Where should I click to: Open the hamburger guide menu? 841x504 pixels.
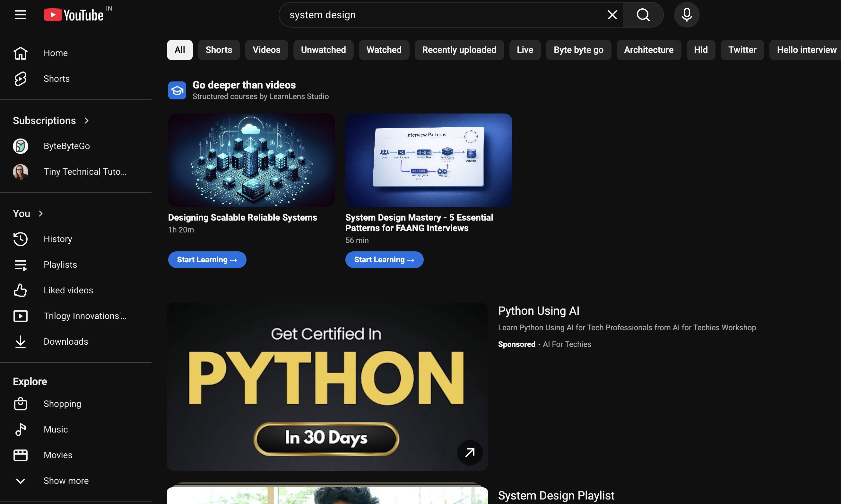[x=21, y=15]
